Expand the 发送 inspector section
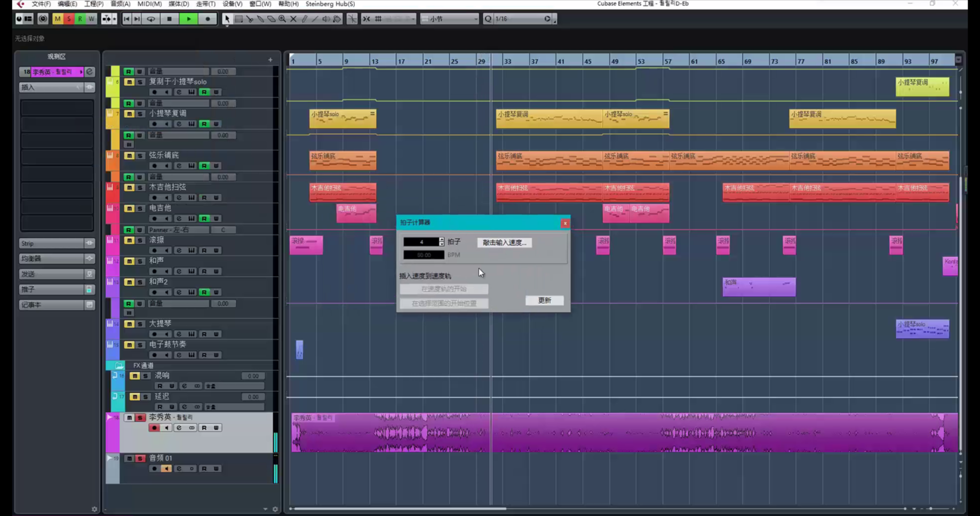This screenshot has width=980, height=516. pos(57,274)
